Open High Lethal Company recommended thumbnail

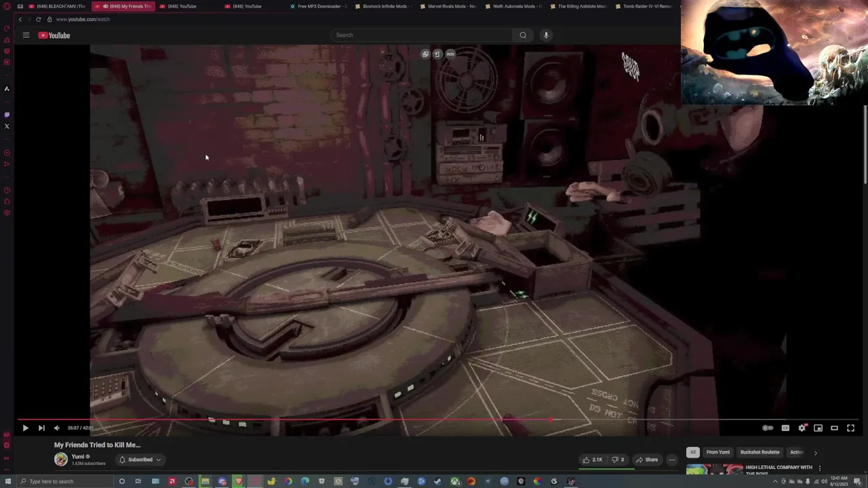tap(714, 469)
